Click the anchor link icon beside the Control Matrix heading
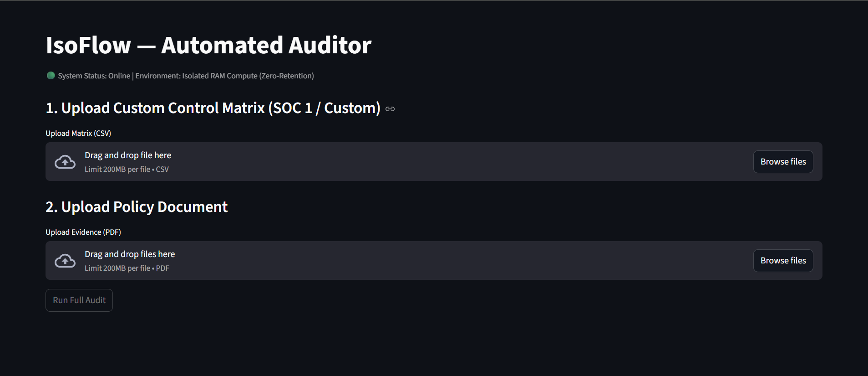Image resolution: width=868 pixels, height=376 pixels. tap(390, 109)
